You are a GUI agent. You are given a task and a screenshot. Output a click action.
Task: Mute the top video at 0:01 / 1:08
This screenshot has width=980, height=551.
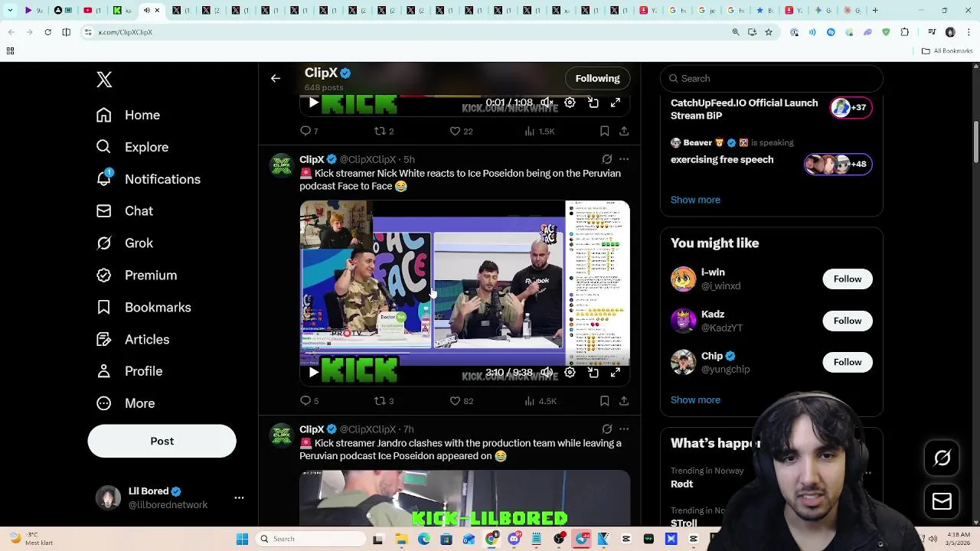point(547,103)
